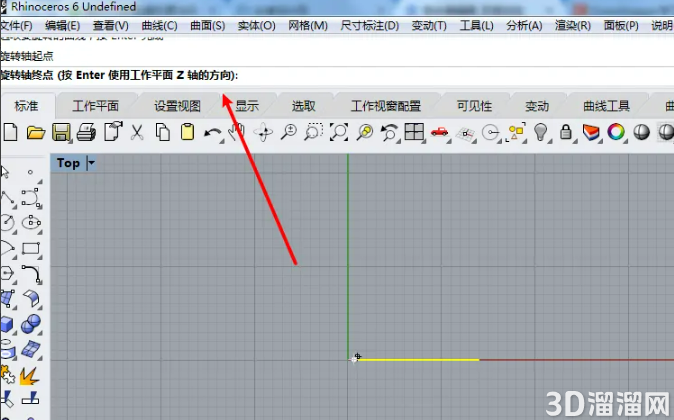
Task: Switch to the 变动 toolbar tab
Action: pos(537,106)
